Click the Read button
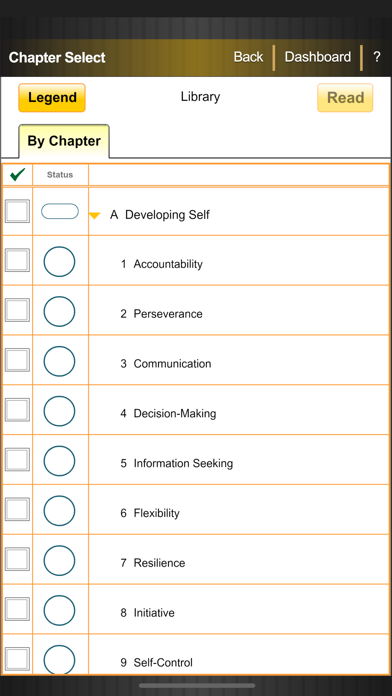 tap(345, 98)
